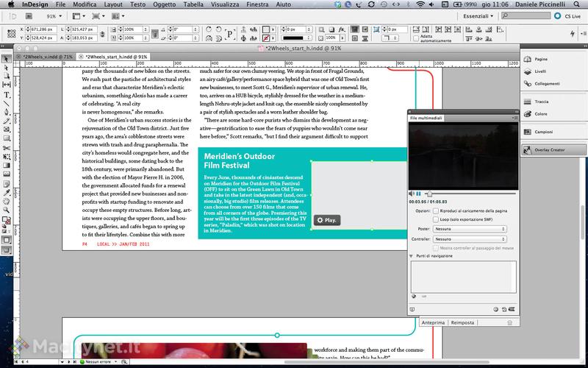Select the black arrow Selection tool

pyautogui.click(x=7, y=59)
